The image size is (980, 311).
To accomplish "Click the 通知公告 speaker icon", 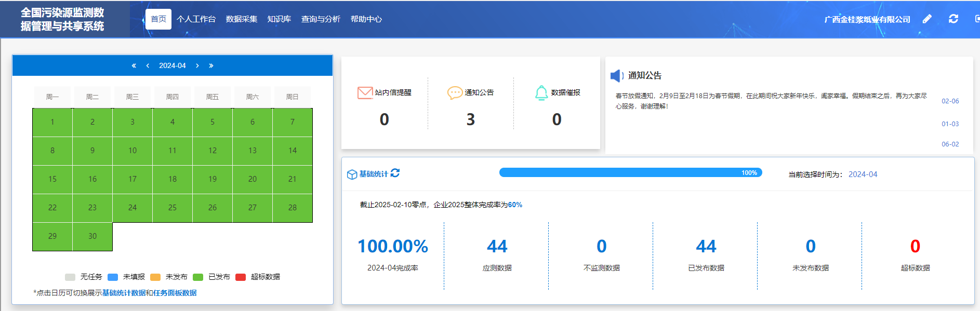I will [x=617, y=76].
